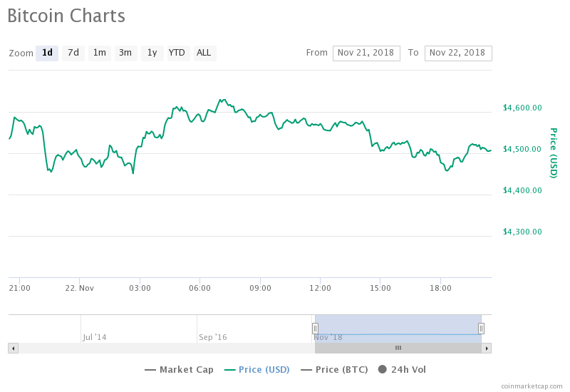Click the 18:00 time label

click(x=440, y=288)
